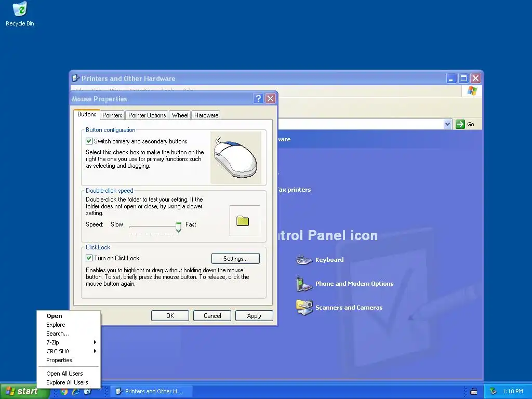Close the Mouse Properties dialog

pyautogui.click(x=270, y=99)
